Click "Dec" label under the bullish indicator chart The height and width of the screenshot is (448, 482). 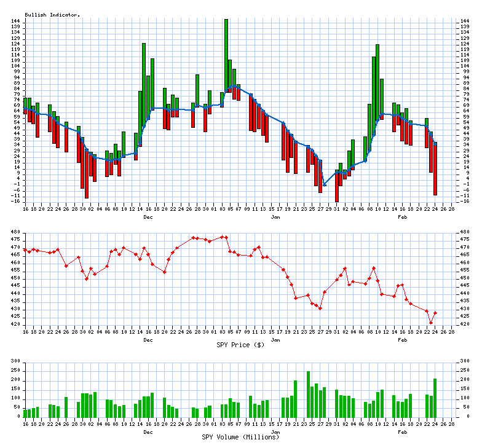point(148,217)
